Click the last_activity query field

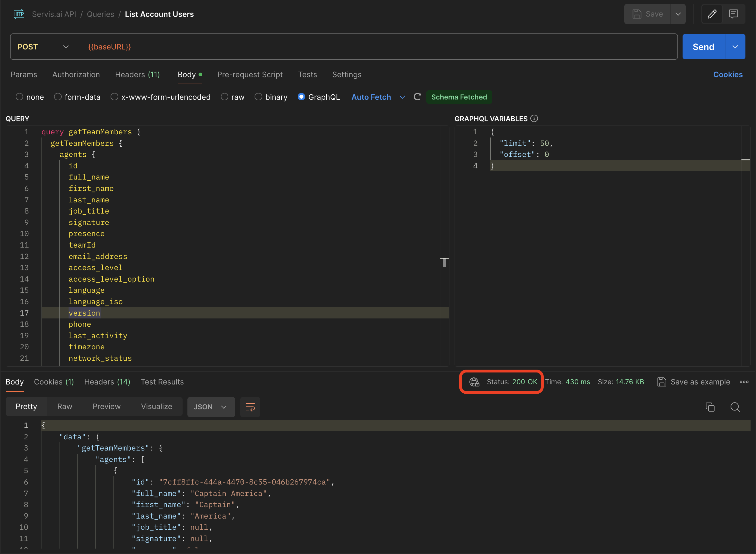98,336
